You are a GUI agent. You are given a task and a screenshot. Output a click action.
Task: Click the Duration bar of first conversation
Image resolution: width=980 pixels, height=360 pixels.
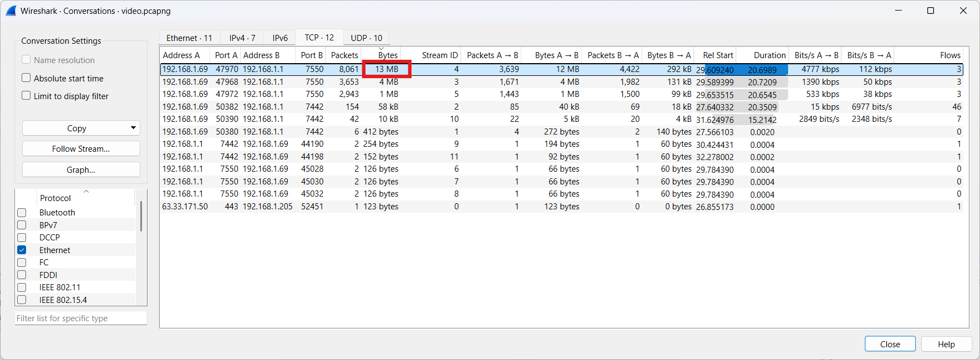[x=762, y=70]
